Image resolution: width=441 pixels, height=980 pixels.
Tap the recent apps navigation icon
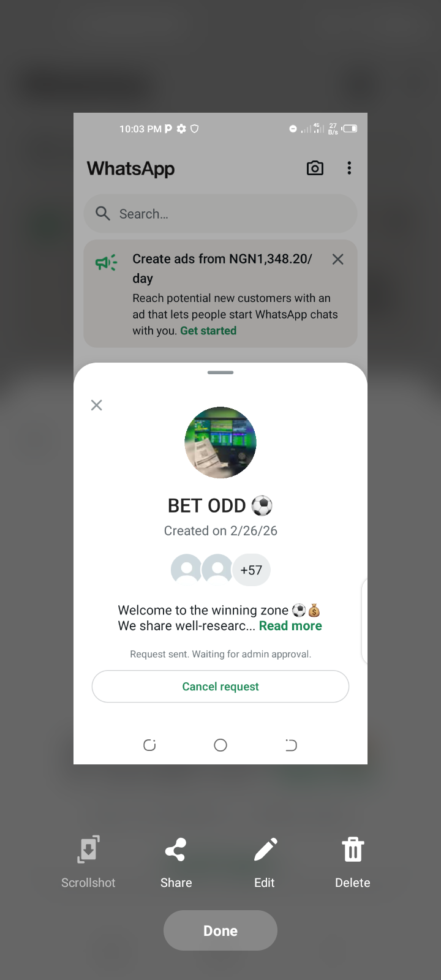pos(149,745)
